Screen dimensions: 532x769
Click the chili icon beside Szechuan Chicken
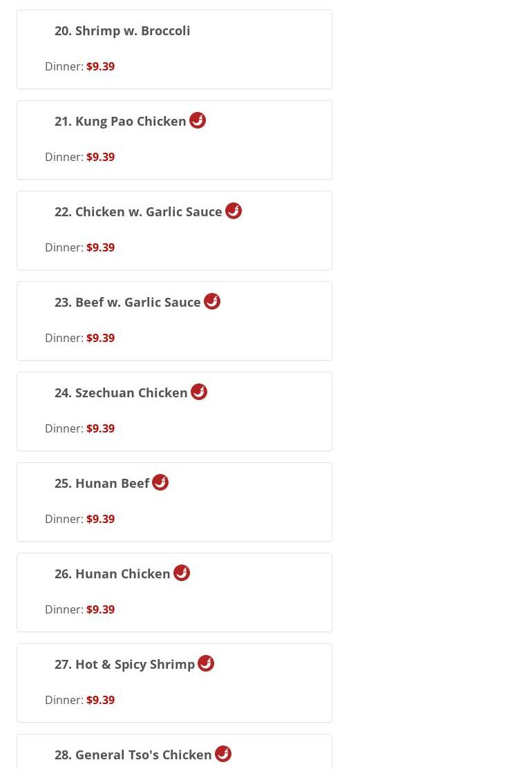(198, 392)
